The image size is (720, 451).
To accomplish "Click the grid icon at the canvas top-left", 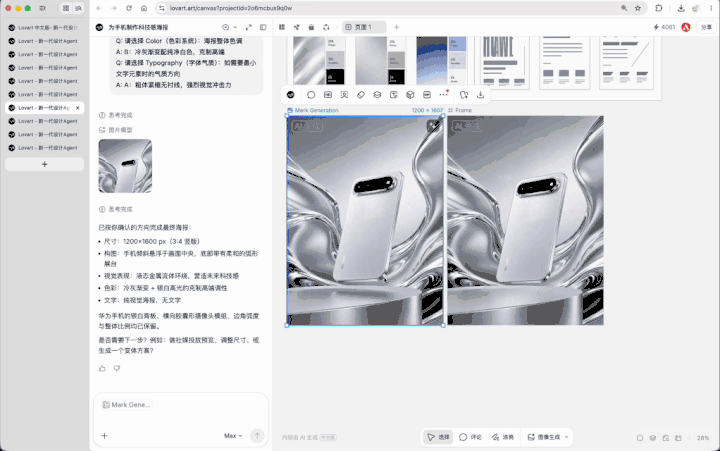I will click(x=282, y=27).
